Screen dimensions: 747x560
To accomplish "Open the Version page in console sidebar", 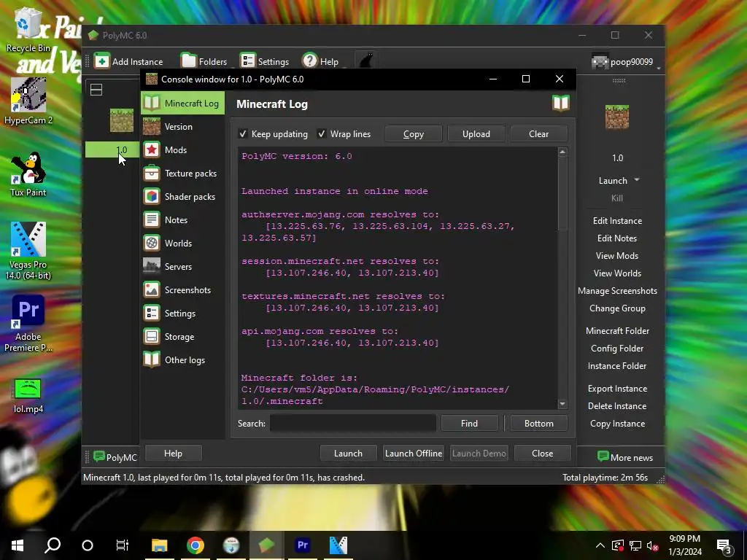I will pos(182,126).
